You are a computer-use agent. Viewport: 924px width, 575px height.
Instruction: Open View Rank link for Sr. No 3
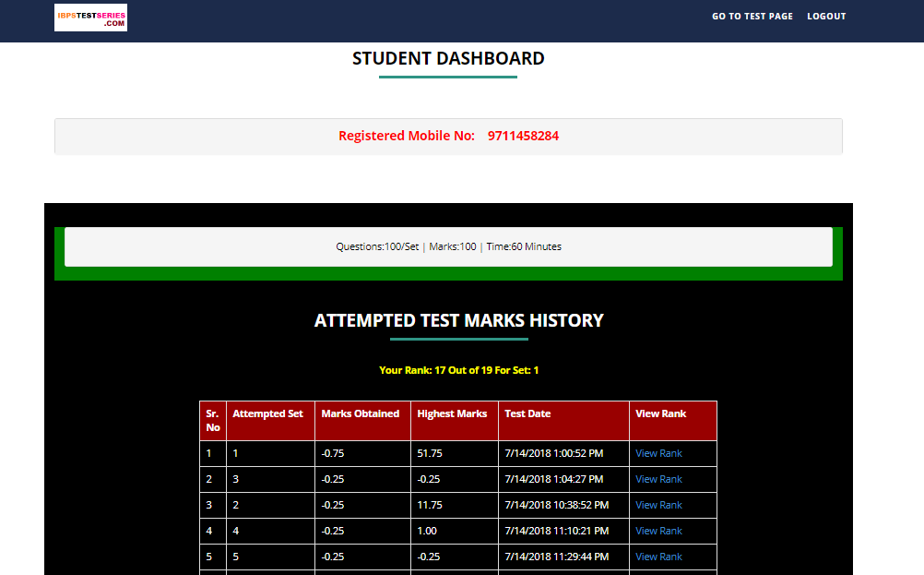[658, 505]
